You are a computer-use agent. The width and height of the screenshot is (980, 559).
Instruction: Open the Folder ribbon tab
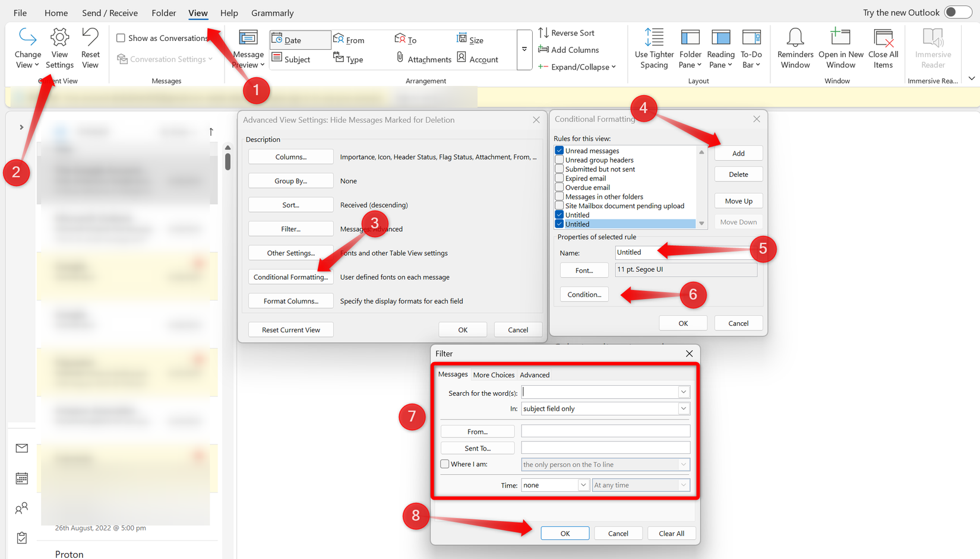[163, 12]
